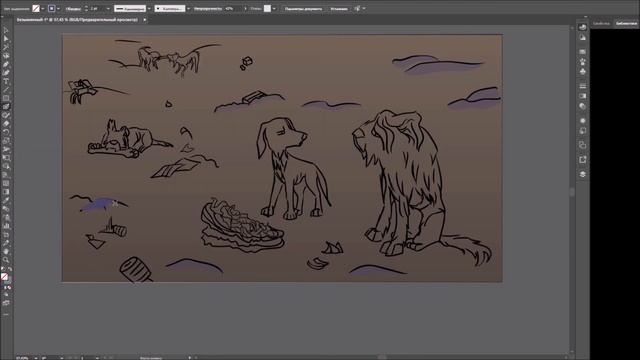Click the horizontal scrollbar of the canvas
640x360 pixels.
(x=382, y=357)
